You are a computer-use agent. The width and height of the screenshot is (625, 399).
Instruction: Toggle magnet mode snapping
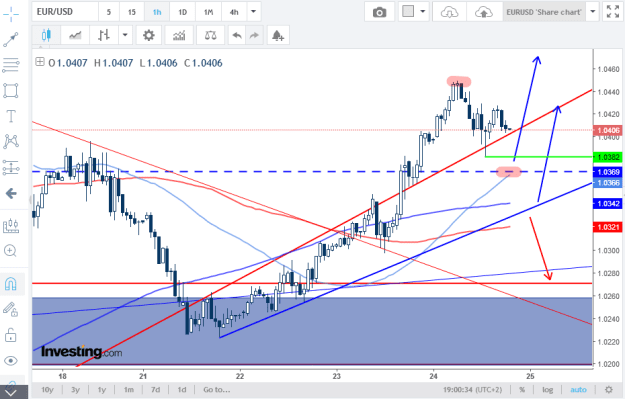(11, 284)
